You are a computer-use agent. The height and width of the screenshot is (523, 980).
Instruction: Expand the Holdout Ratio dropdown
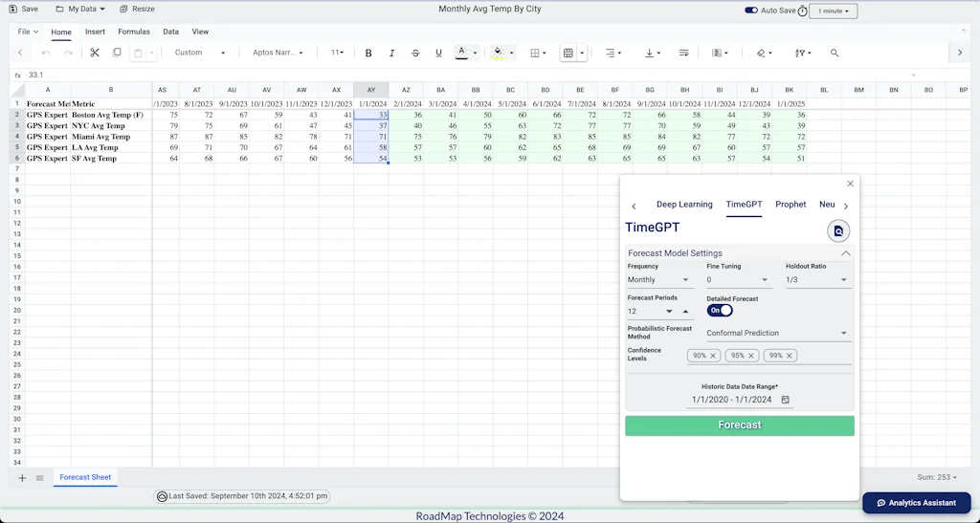pyautogui.click(x=816, y=280)
